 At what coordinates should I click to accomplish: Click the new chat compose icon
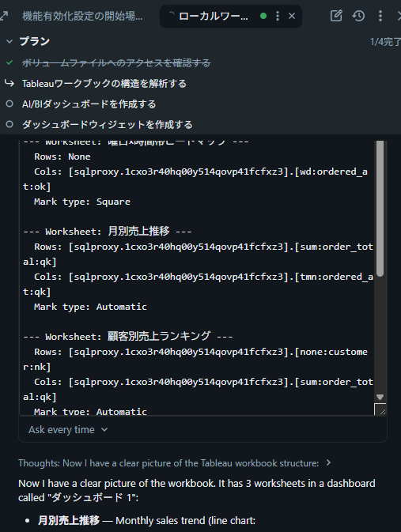point(336,16)
